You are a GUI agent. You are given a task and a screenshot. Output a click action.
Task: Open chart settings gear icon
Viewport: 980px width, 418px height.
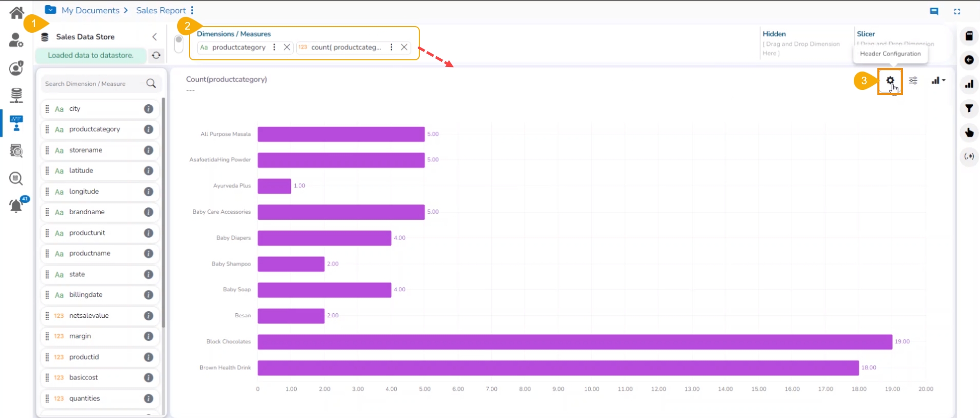(890, 81)
